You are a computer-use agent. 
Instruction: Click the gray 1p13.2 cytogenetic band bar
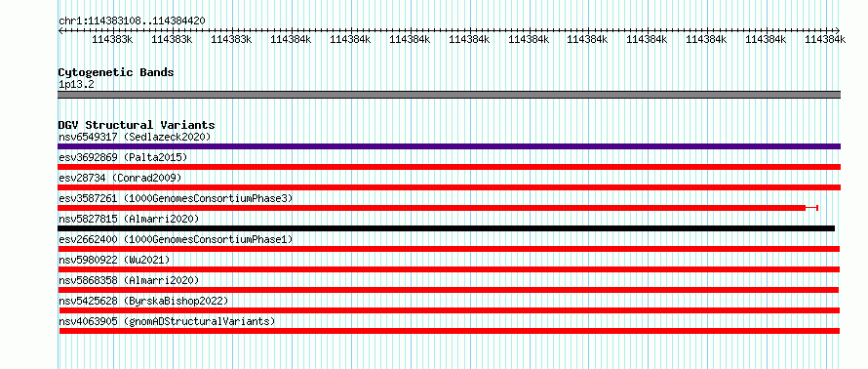pyautogui.click(x=449, y=95)
